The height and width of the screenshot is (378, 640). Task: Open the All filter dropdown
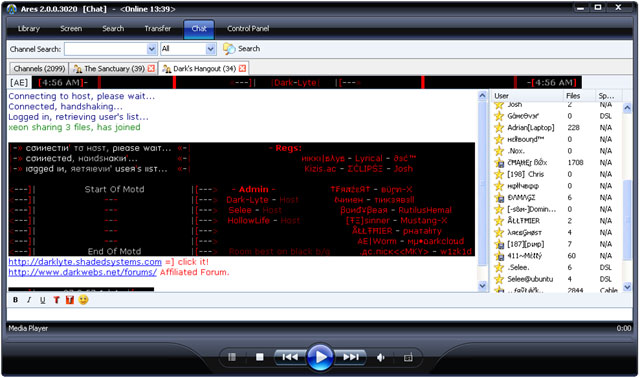click(x=211, y=49)
